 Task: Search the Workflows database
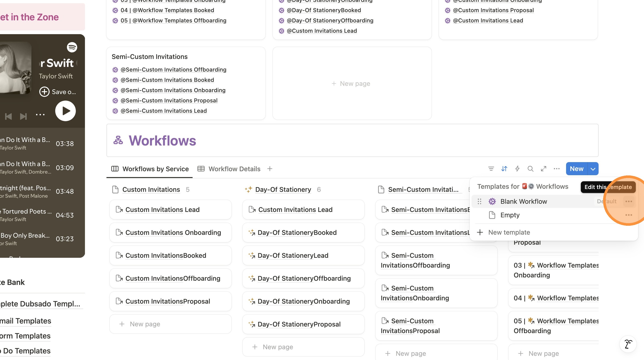531,169
